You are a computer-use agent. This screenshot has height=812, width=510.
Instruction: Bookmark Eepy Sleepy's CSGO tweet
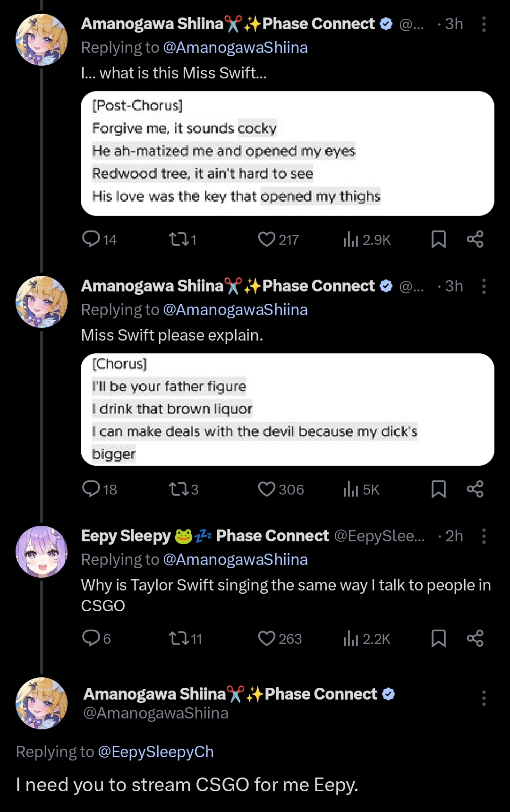tap(439, 638)
